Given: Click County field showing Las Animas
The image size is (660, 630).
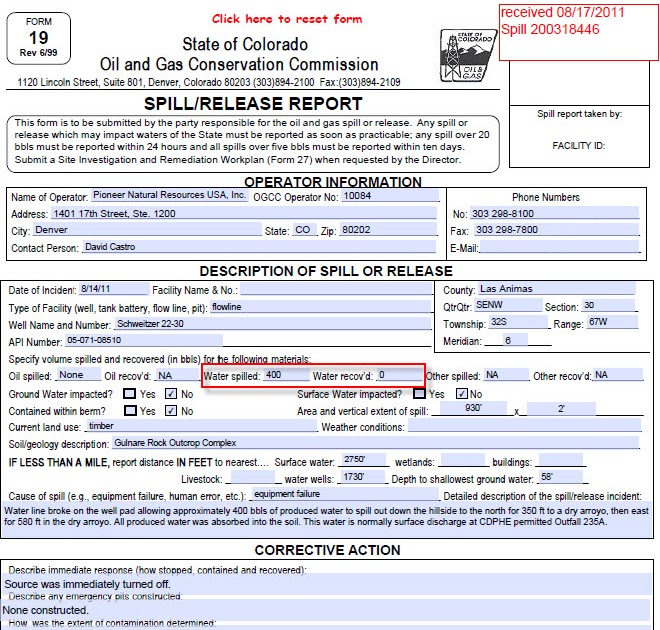Looking at the screenshot, I should tap(556, 289).
